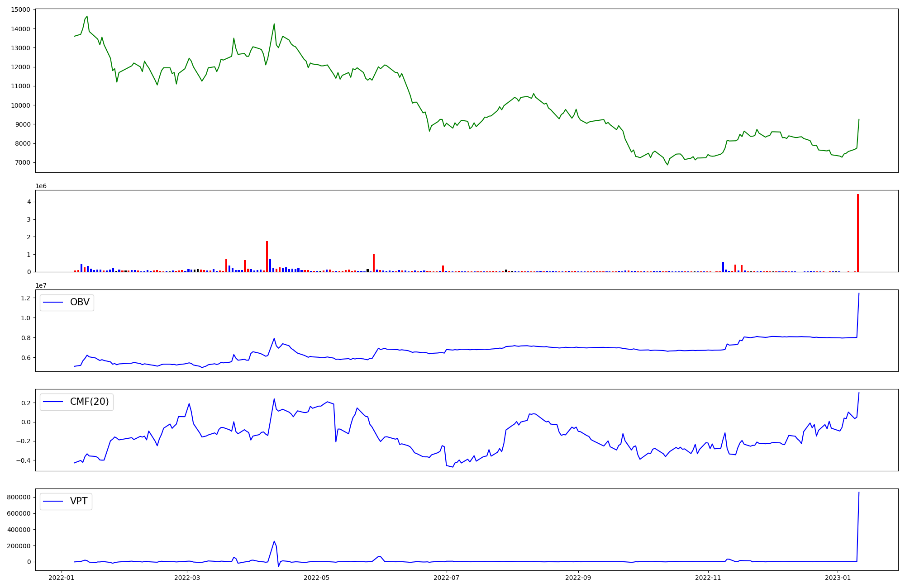Click the 2022-07 x-axis date label
Viewport: 905px width, 588px height.
447,578
